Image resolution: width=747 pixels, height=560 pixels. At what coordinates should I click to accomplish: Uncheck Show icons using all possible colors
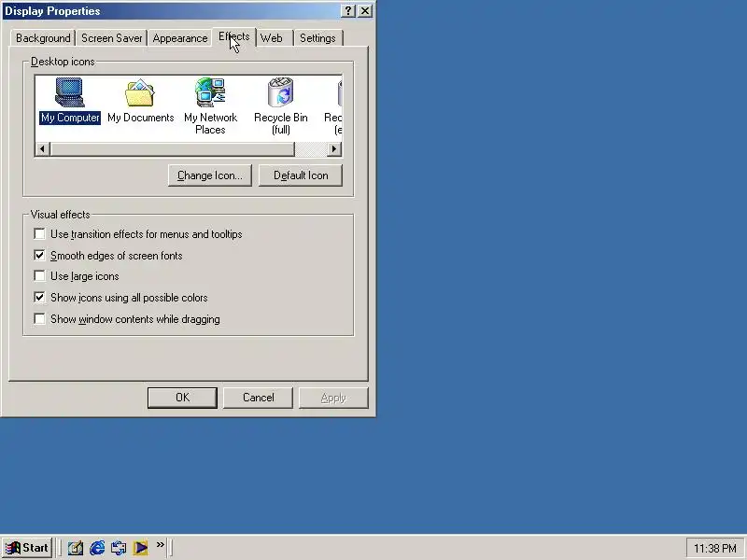pyautogui.click(x=39, y=298)
